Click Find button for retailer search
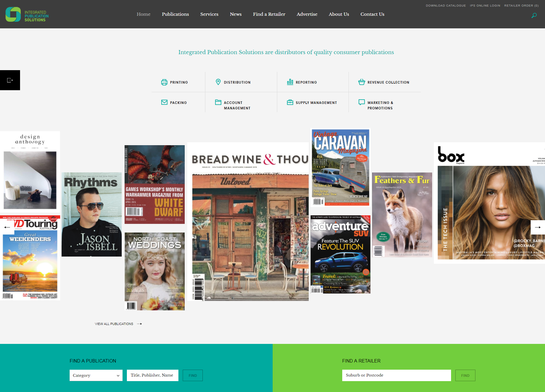This screenshot has height=392, width=545. [x=465, y=375]
